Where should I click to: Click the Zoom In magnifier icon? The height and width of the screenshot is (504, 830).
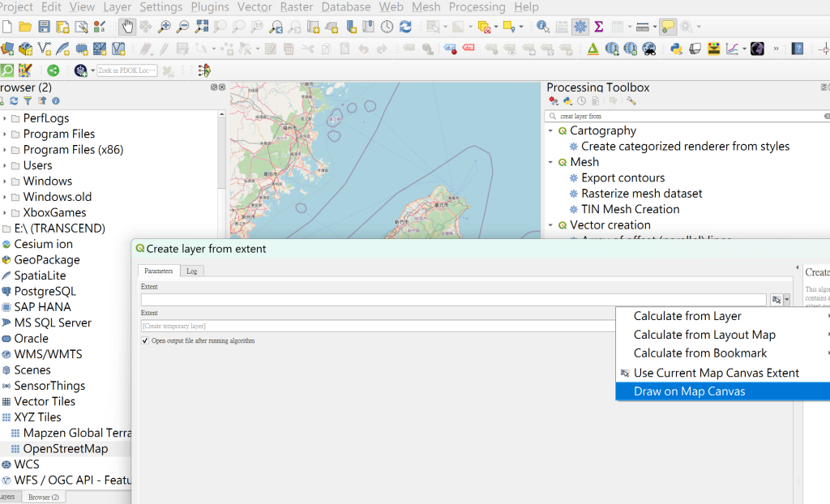click(165, 27)
